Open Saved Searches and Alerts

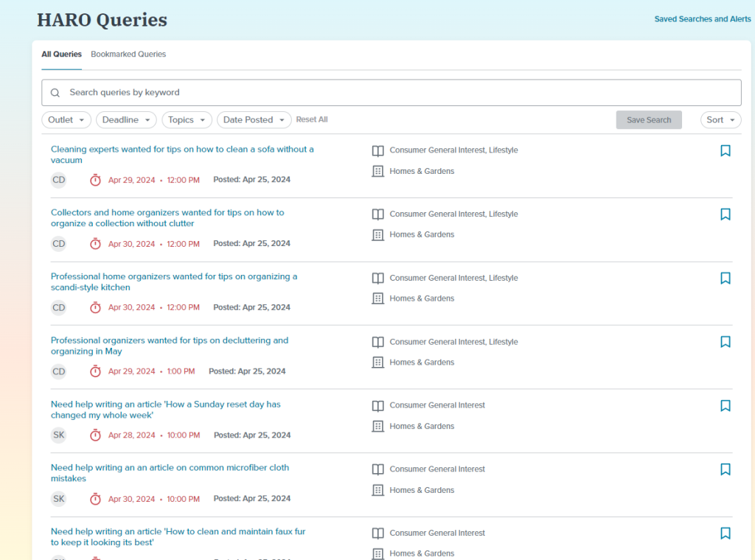pos(703,19)
